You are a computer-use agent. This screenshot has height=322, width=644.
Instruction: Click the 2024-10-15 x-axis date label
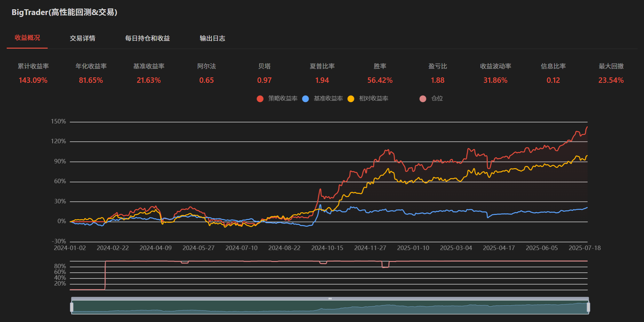click(x=327, y=248)
